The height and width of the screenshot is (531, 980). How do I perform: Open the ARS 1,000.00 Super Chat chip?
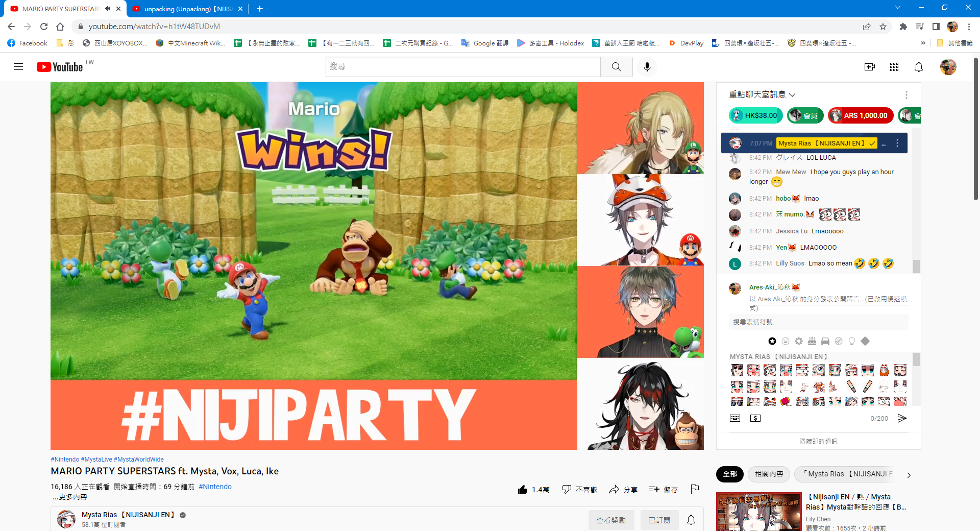coord(861,115)
